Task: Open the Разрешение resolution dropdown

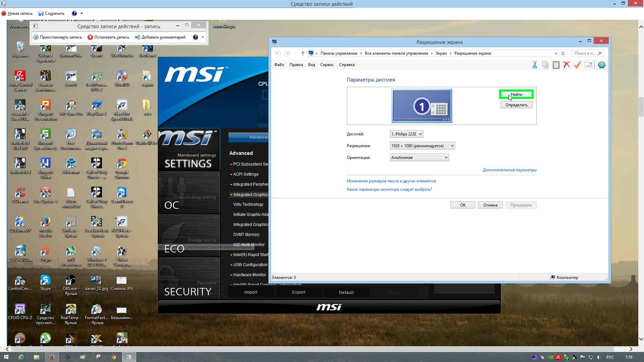Action: point(422,146)
